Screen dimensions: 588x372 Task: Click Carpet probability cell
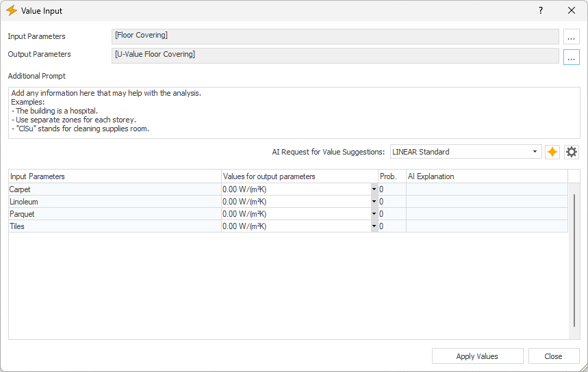[x=392, y=189]
